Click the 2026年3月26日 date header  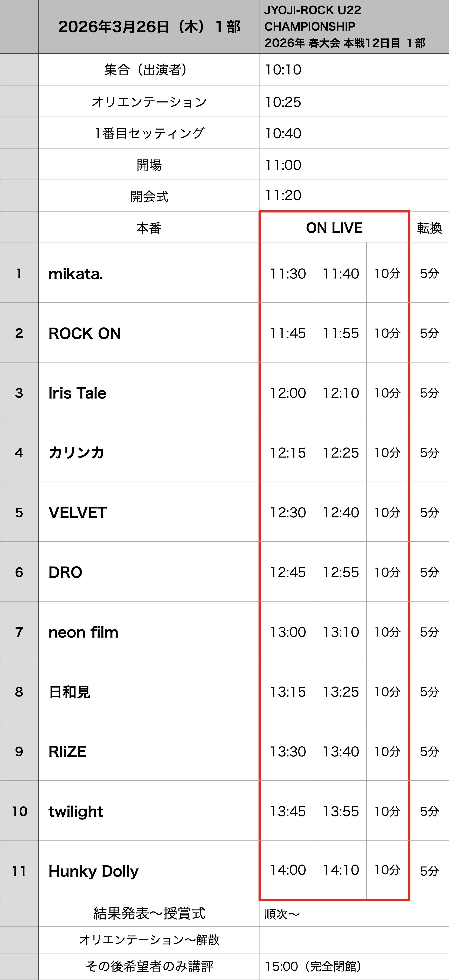[149, 27]
